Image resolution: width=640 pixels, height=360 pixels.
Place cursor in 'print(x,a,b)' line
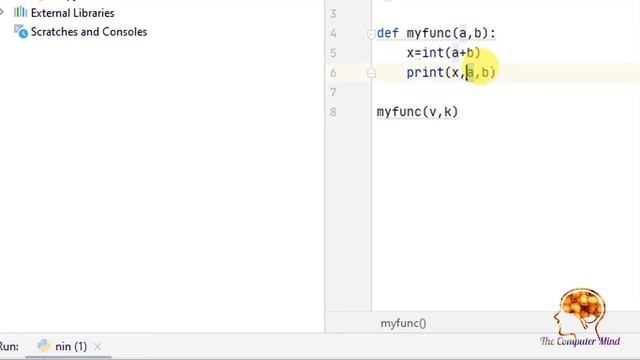[451, 73]
